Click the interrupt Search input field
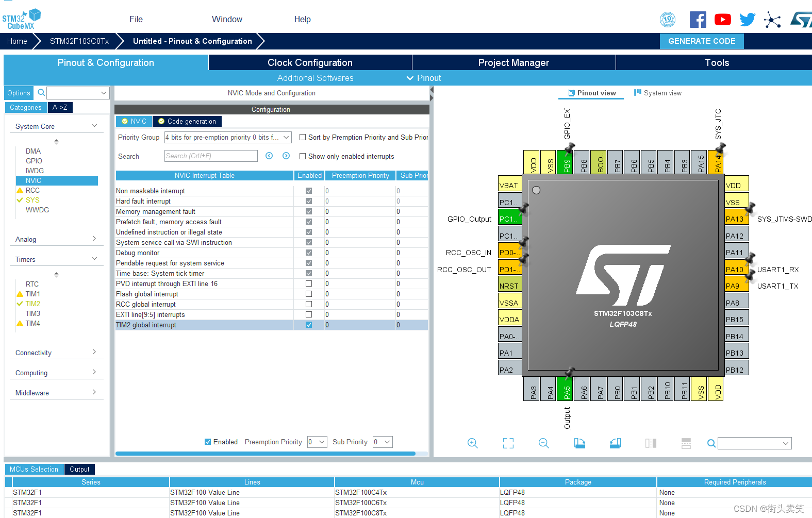This screenshot has width=812, height=518. 211,156
